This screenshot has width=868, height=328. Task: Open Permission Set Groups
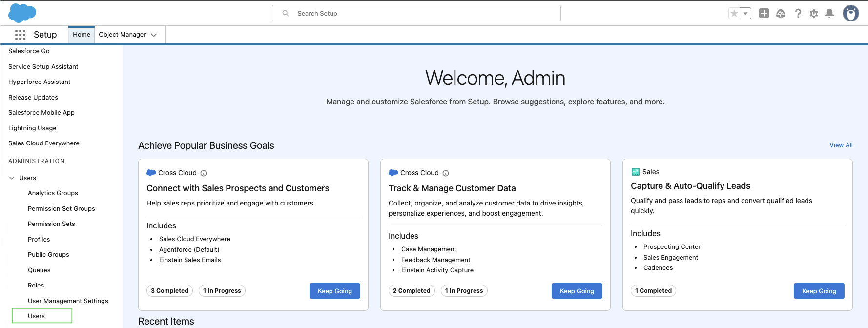[x=62, y=209]
